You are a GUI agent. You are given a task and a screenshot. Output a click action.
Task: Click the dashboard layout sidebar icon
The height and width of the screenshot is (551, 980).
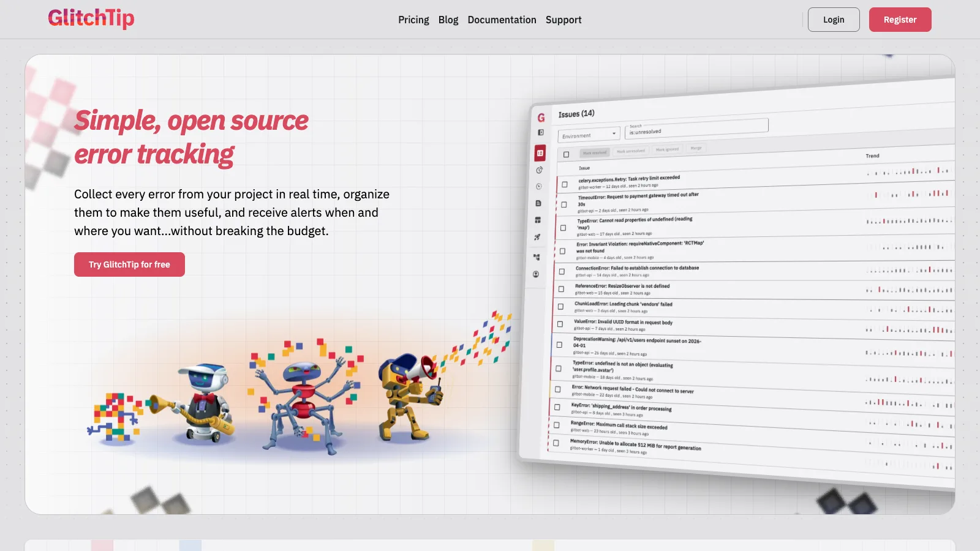tap(538, 220)
